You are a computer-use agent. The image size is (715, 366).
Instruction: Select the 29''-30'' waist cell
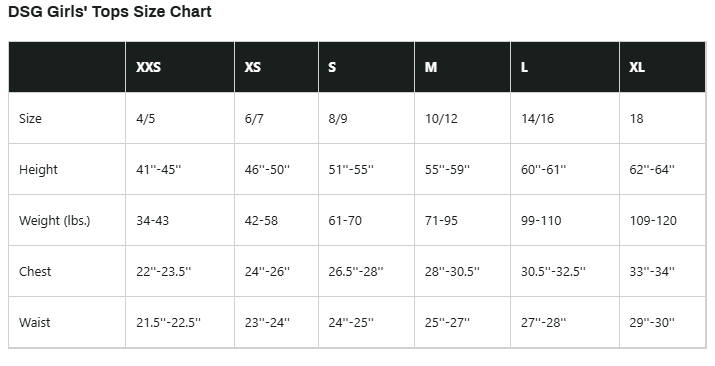[x=652, y=323]
